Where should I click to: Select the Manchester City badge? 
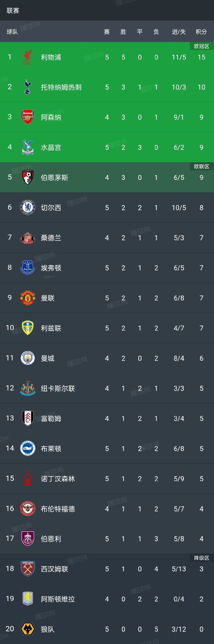coord(28,358)
